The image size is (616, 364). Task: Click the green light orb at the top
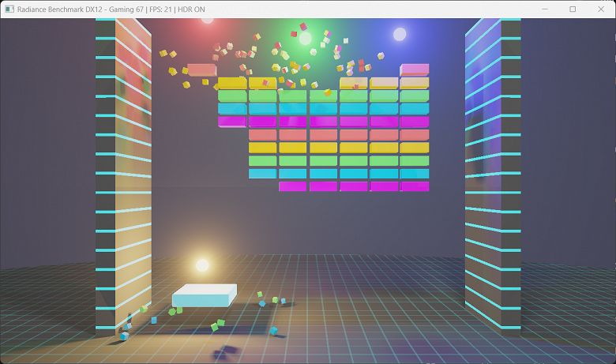tap(306, 39)
